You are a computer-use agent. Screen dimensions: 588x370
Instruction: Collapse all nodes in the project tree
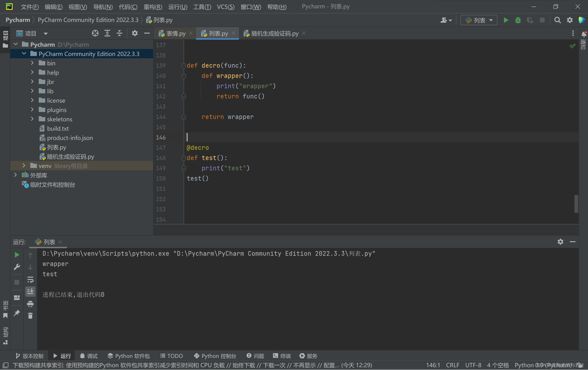pyautogui.click(x=119, y=33)
